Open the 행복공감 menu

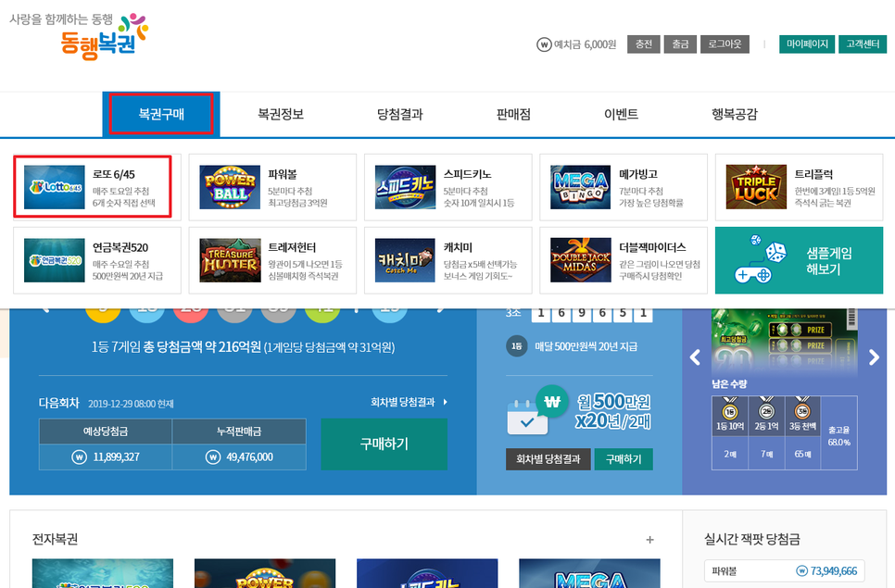coord(735,114)
